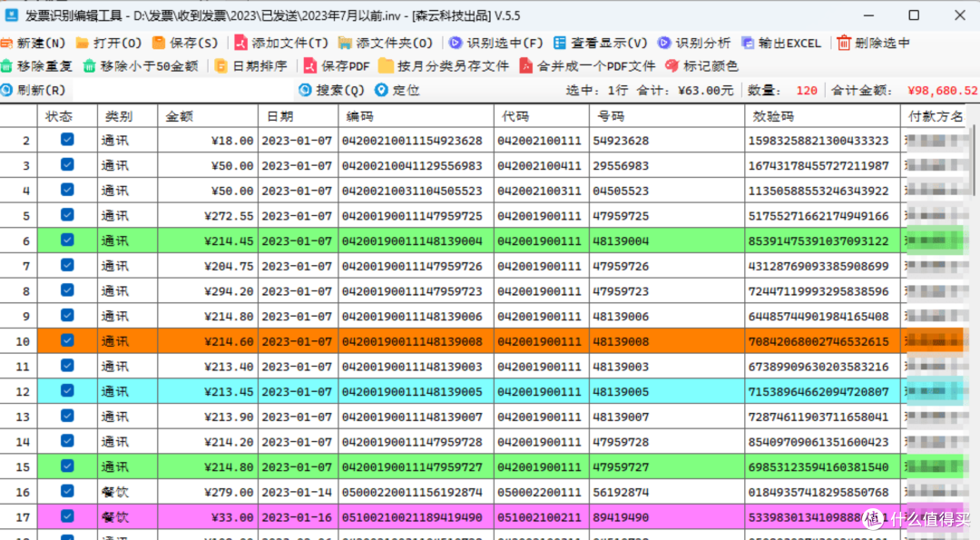Maximize the application window

click(914, 15)
